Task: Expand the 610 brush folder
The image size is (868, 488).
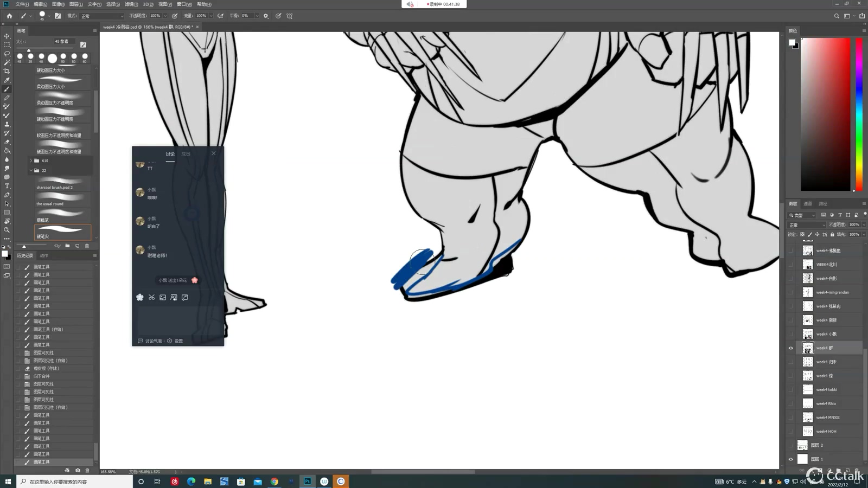Action: 31,160
